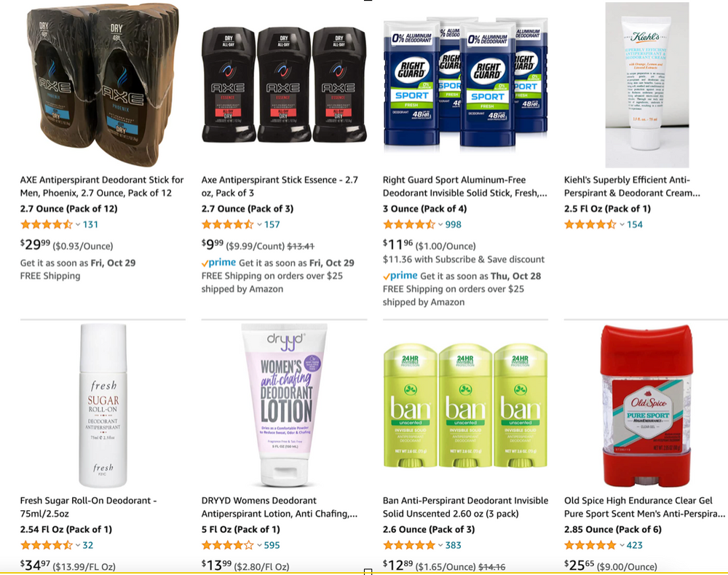Open Kiehl's Superbly Efficient Anti-Perspirant title link
Viewport: 728px width, 575px height.
click(632, 186)
